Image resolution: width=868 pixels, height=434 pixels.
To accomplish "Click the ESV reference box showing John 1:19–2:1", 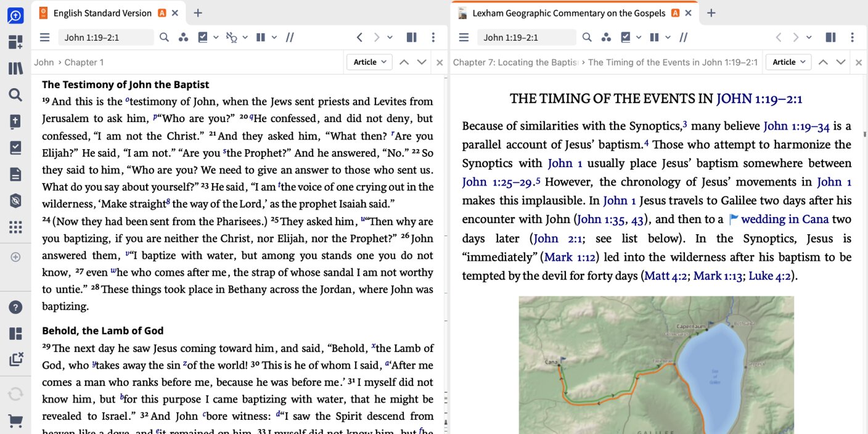I will pos(106,38).
